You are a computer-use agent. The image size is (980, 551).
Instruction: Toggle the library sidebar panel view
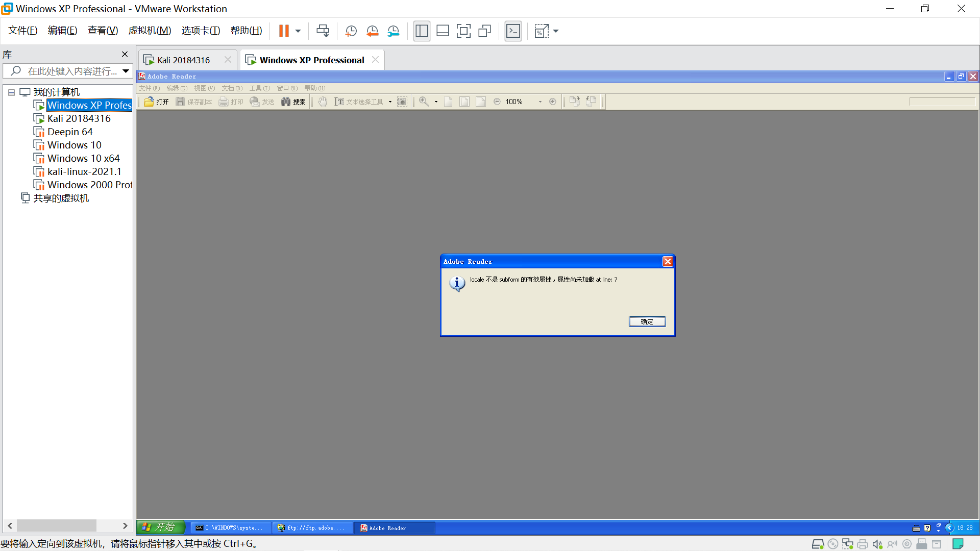coord(422,31)
